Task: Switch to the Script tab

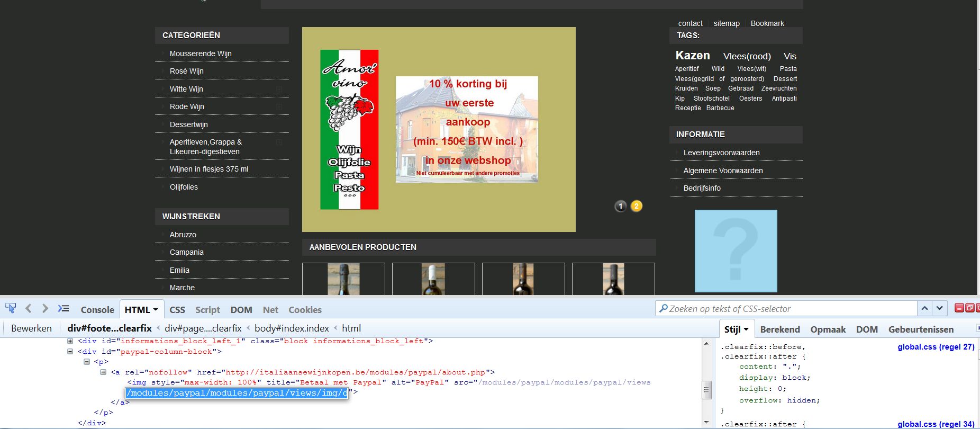Action: (207, 310)
